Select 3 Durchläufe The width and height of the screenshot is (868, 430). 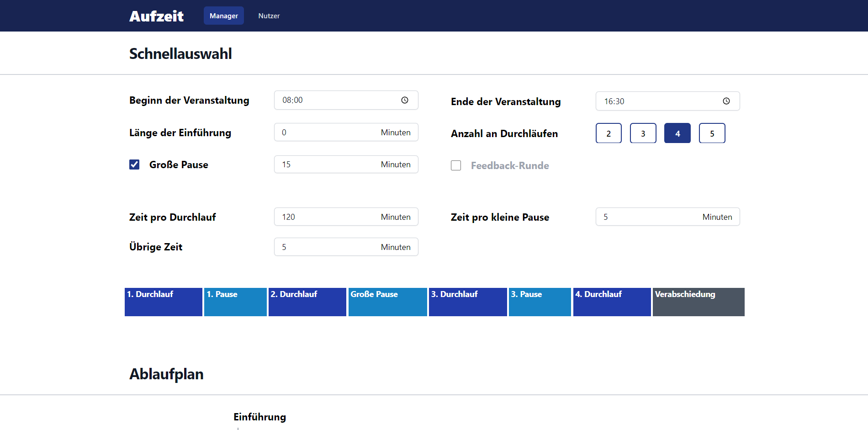point(643,133)
